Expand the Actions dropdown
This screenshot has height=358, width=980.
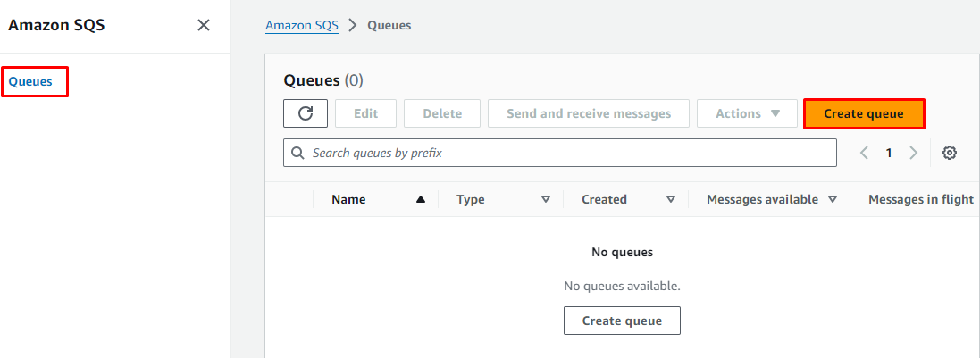coord(748,113)
